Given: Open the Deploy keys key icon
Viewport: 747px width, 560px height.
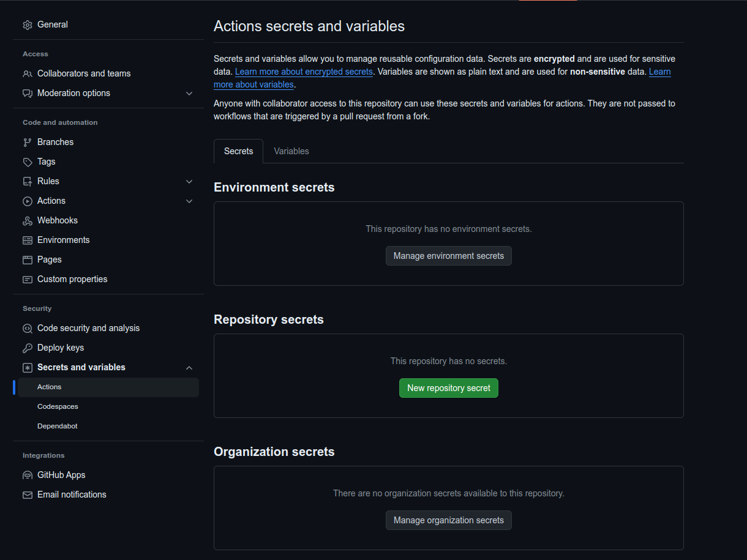Looking at the screenshot, I should pyautogui.click(x=28, y=348).
